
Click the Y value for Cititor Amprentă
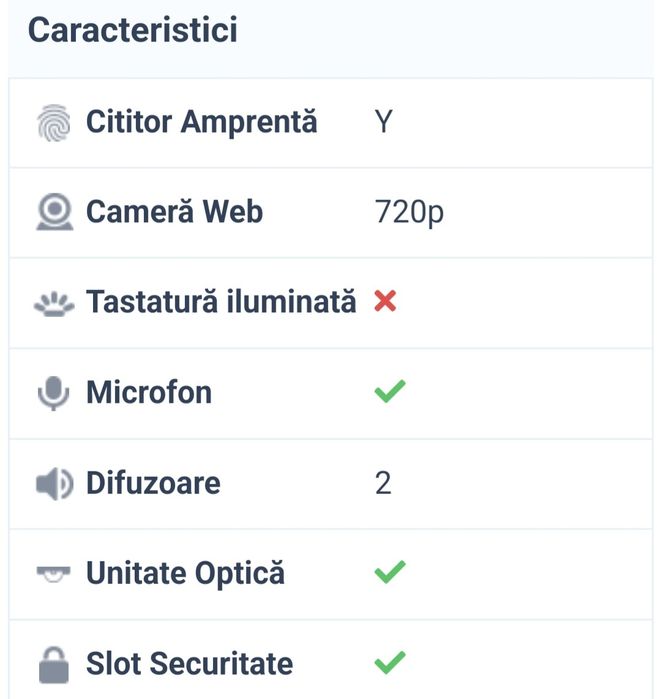point(384,123)
